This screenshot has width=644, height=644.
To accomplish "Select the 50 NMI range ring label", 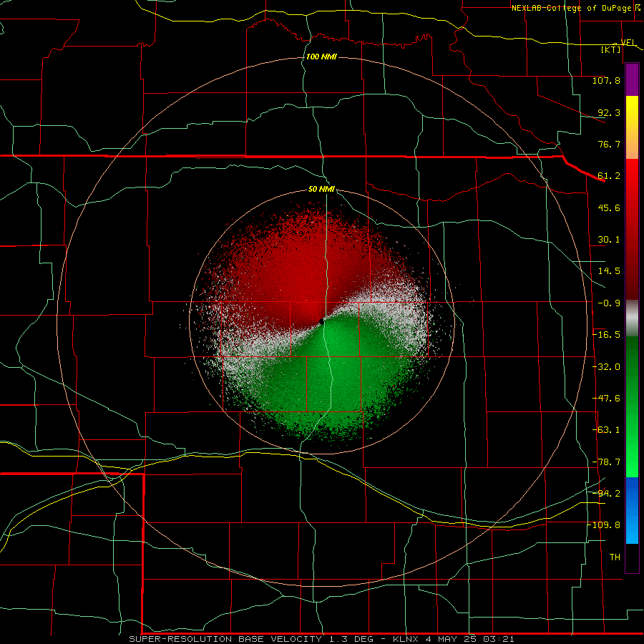I will click(321, 189).
